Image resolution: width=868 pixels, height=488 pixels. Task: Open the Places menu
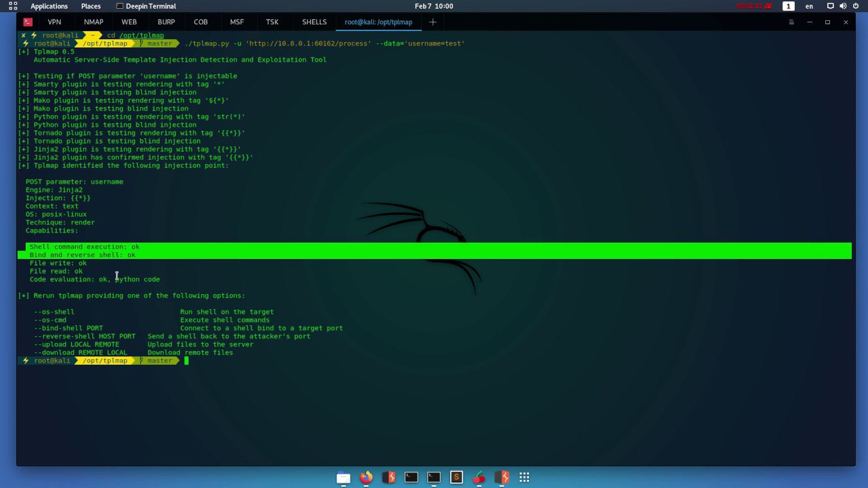[x=91, y=6]
